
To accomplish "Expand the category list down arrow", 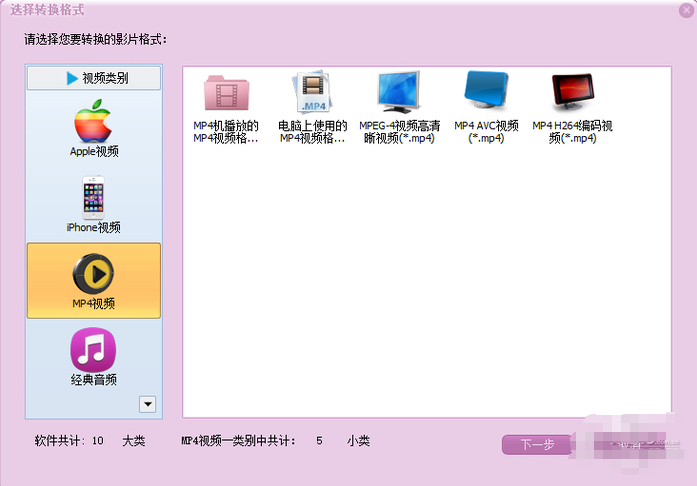I will click(x=148, y=404).
